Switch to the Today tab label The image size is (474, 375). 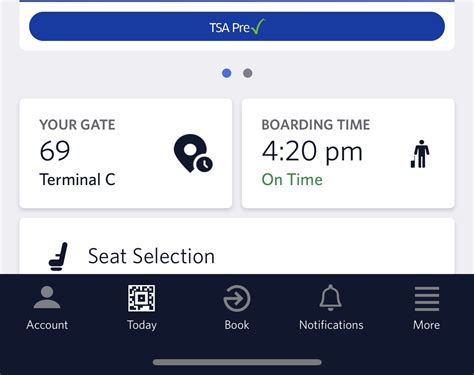click(x=142, y=325)
